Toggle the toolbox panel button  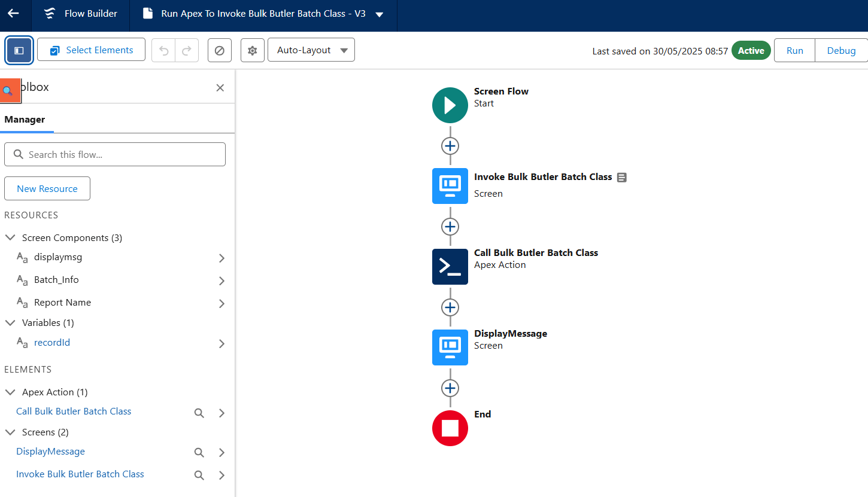click(19, 50)
